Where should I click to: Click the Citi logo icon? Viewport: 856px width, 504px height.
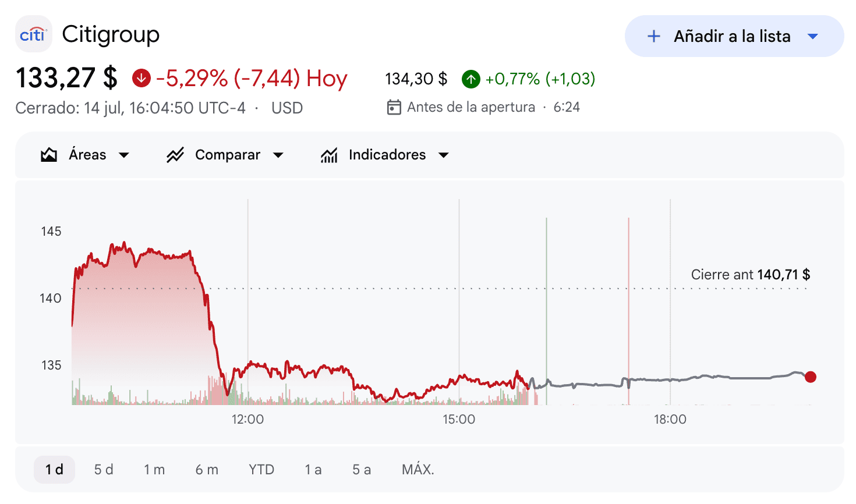coord(33,34)
